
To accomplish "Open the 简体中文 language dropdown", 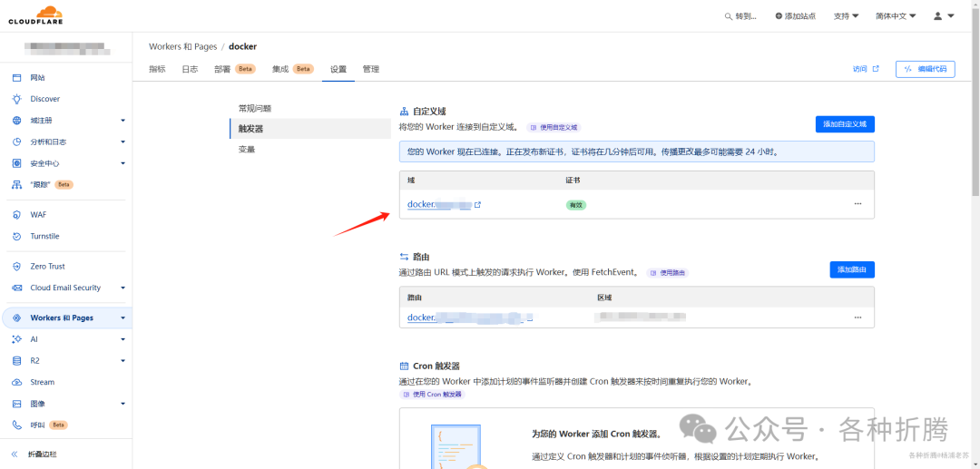I will [896, 16].
